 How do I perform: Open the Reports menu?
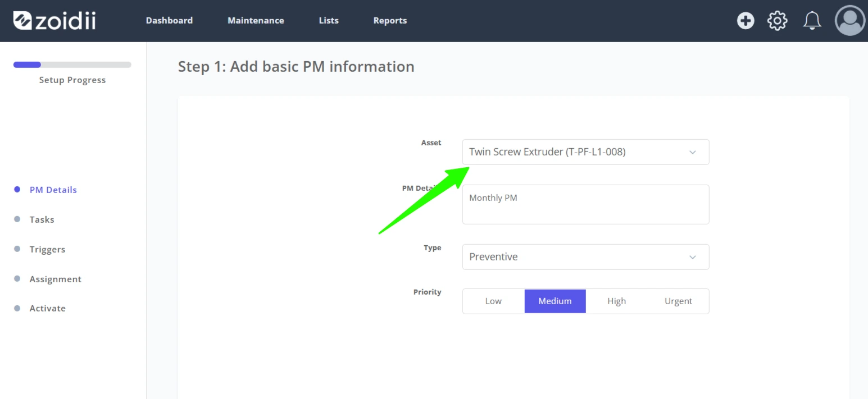(x=390, y=20)
